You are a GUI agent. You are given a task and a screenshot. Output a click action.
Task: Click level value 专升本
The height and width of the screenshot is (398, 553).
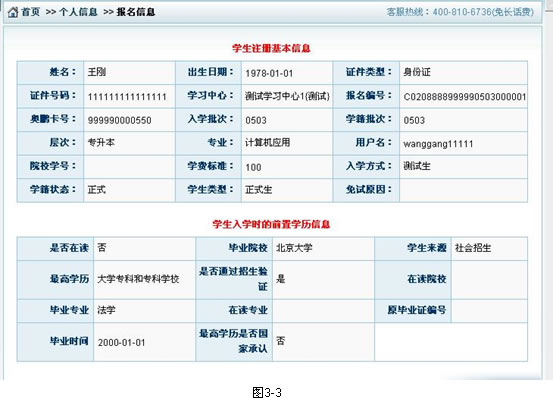click(101, 142)
